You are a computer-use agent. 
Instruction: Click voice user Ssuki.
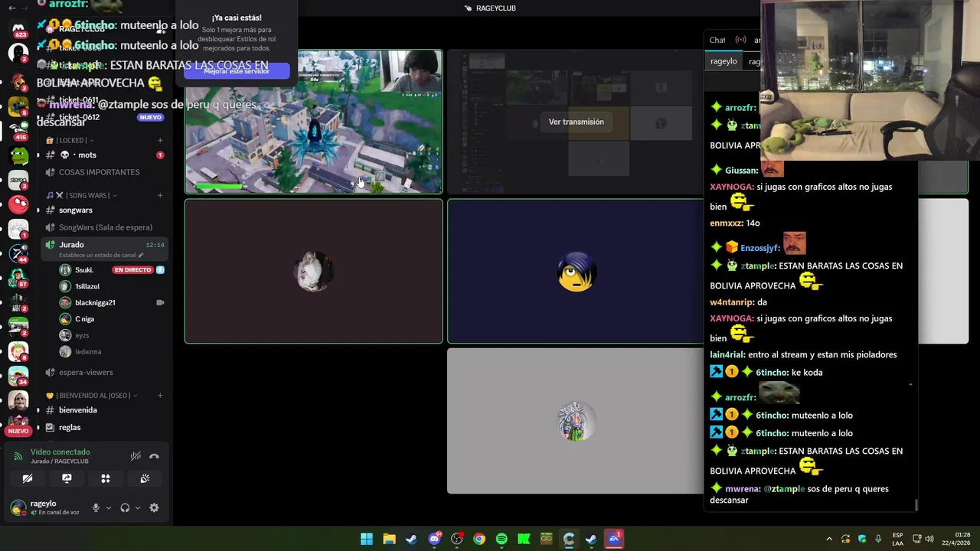pos(111,270)
